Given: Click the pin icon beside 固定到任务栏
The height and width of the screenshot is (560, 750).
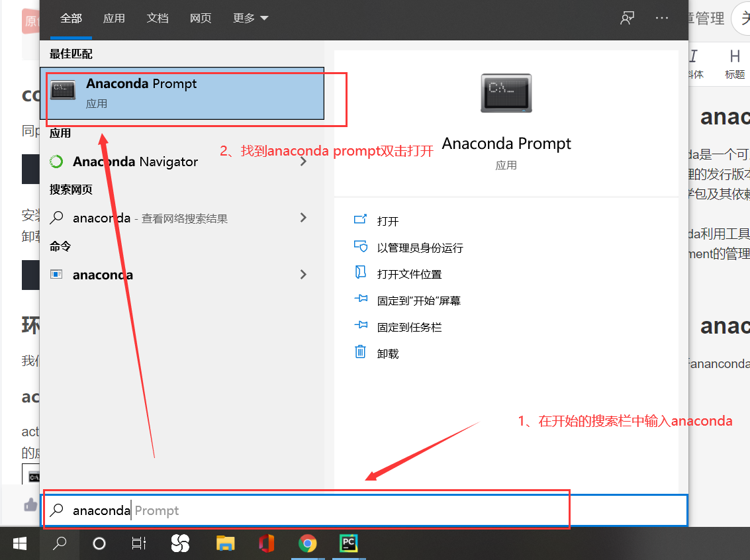Looking at the screenshot, I should [x=361, y=325].
